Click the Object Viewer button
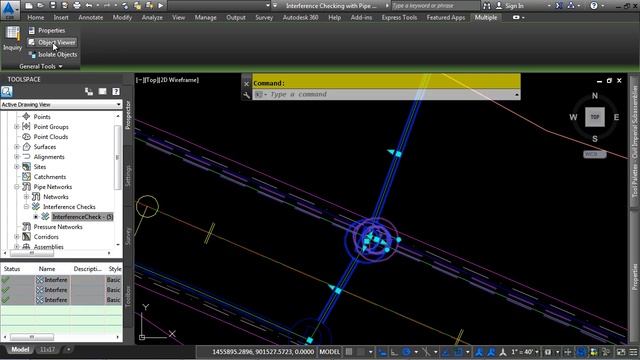Viewport: 640px width, 360px height. (x=52, y=42)
